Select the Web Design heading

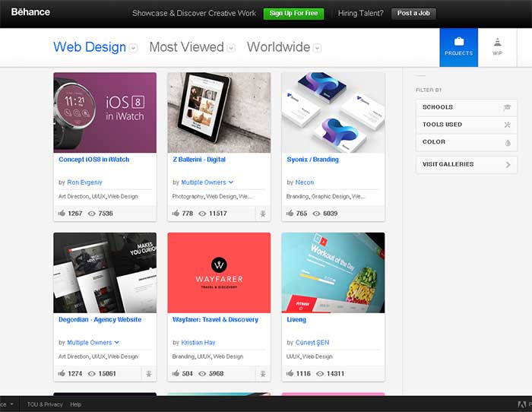pos(90,47)
